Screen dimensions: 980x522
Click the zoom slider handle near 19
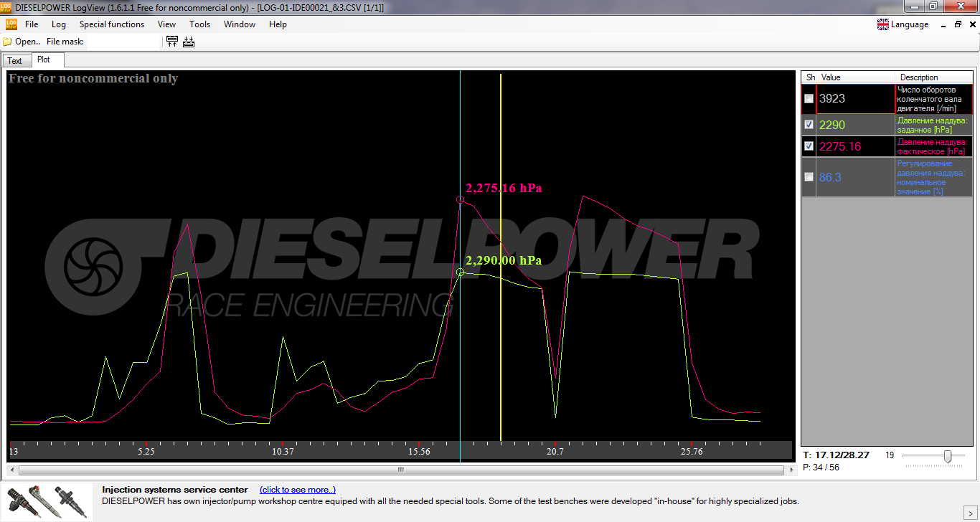(x=948, y=456)
